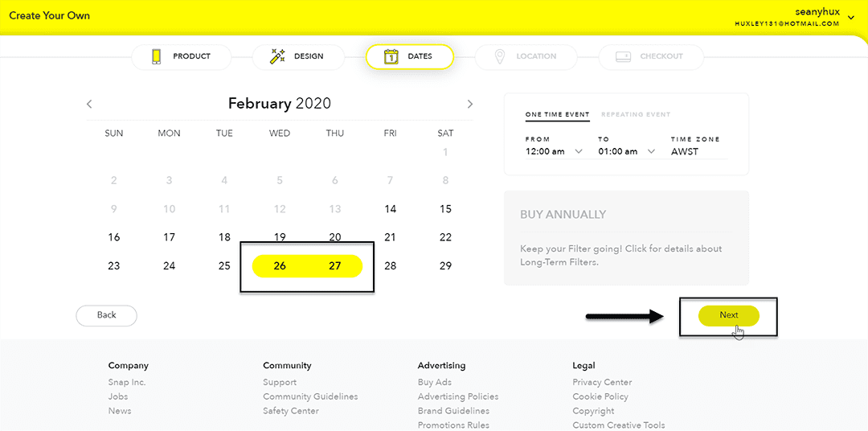Open the Community Guidelines link
Viewport: 868px width, 431px height.
click(x=310, y=396)
